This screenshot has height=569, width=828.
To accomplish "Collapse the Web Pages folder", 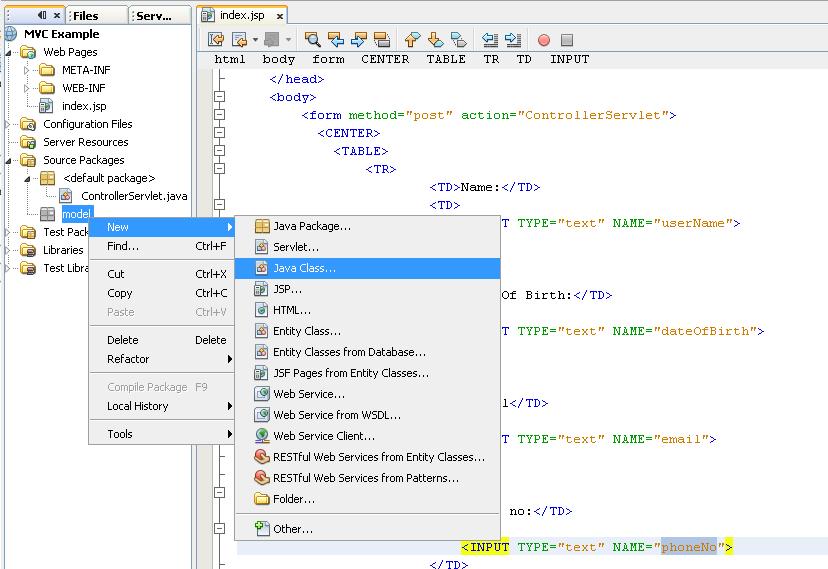I will pos(8,52).
